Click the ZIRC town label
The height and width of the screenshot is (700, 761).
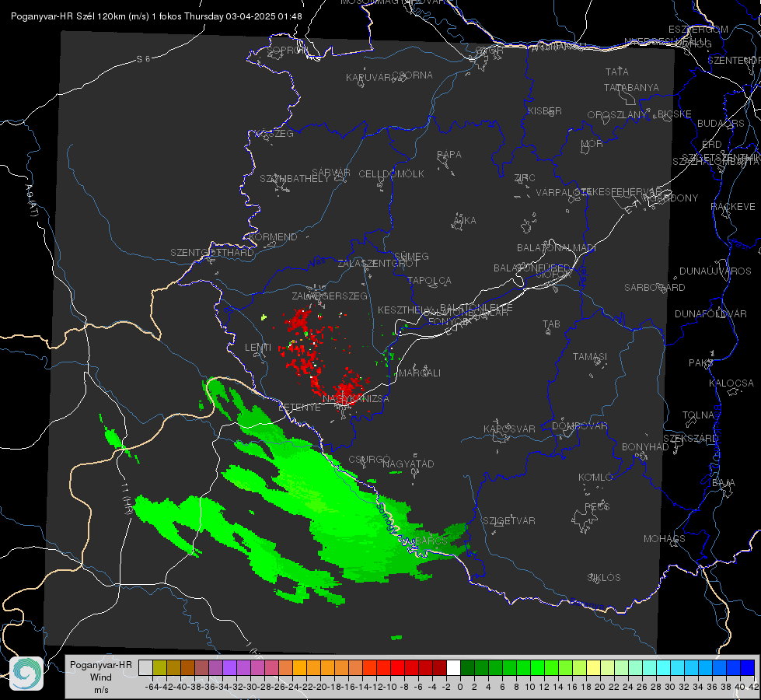(525, 178)
